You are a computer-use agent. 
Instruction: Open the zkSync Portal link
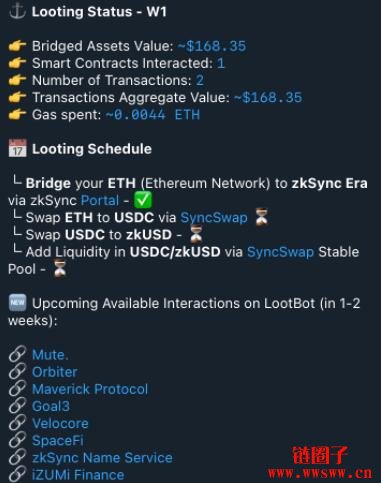coord(100,200)
